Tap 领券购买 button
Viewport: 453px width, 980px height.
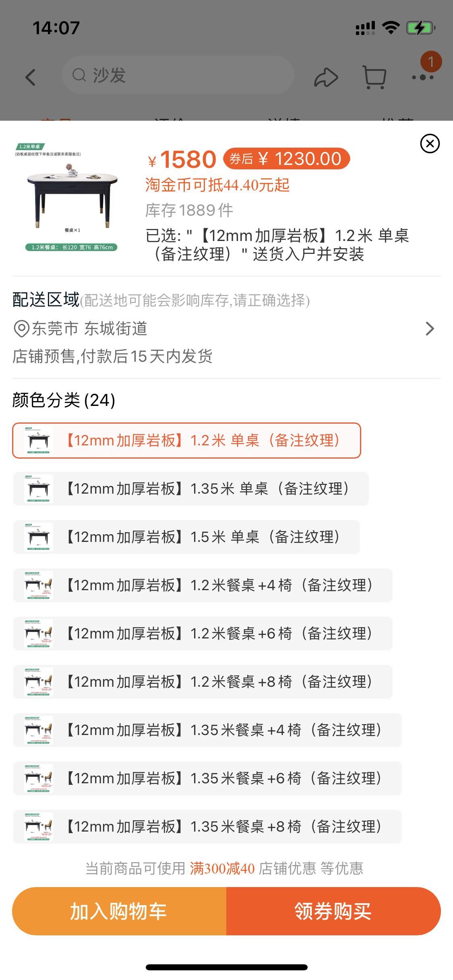tap(333, 911)
